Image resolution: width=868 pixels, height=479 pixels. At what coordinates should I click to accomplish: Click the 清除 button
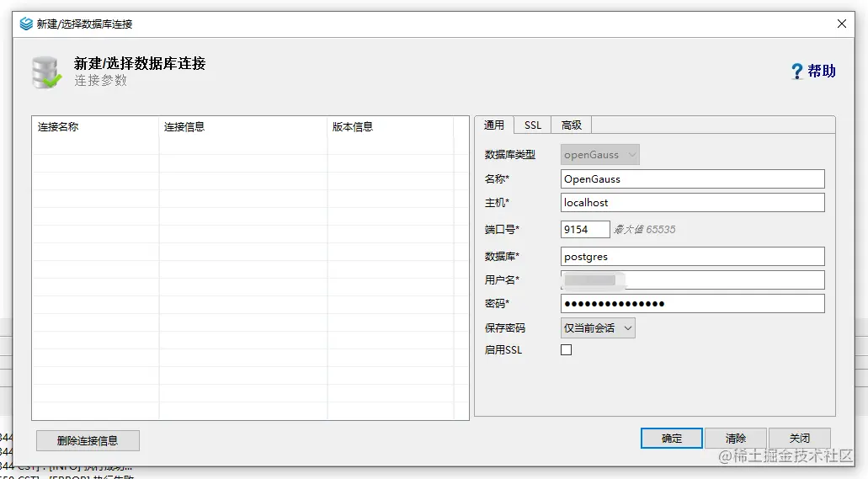tap(736, 438)
